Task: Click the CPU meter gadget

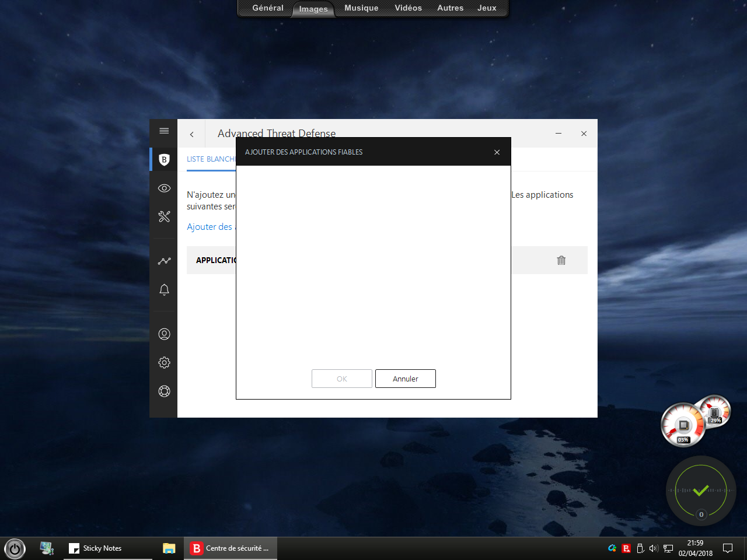Action: (683, 425)
